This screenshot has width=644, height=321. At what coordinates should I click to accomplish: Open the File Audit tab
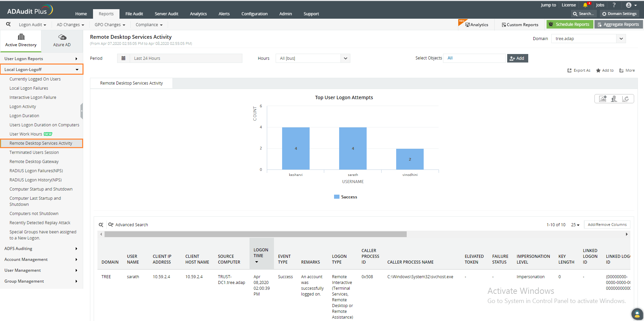(x=134, y=14)
